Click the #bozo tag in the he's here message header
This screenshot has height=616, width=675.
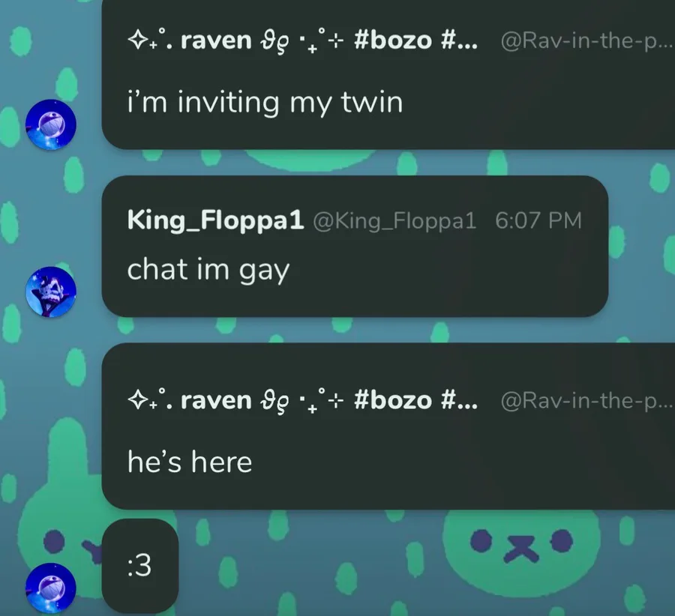[392, 400]
